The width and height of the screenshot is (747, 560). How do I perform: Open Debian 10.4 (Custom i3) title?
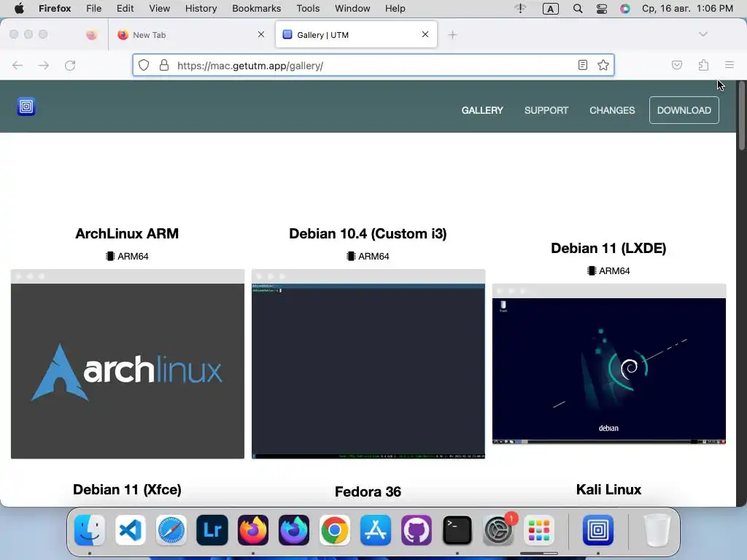point(368,233)
